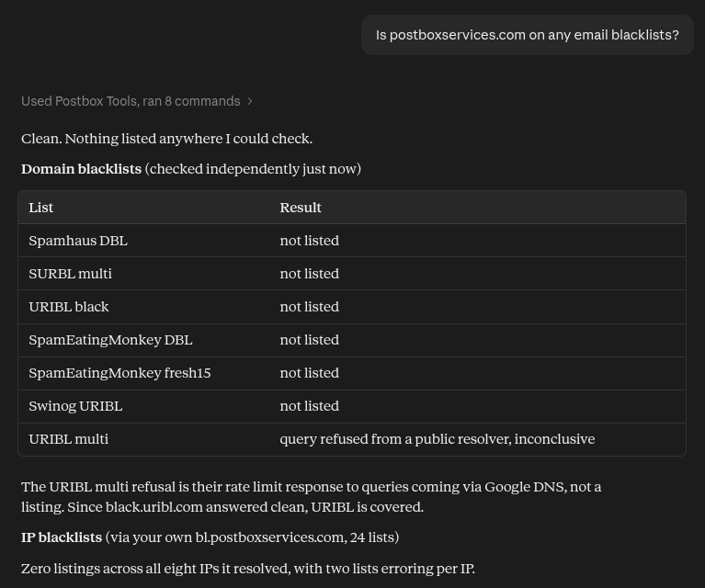705x588 pixels.
Task: Select the 'SpamEatingMonkey DBL' cell
Action: tap(110, 340)
